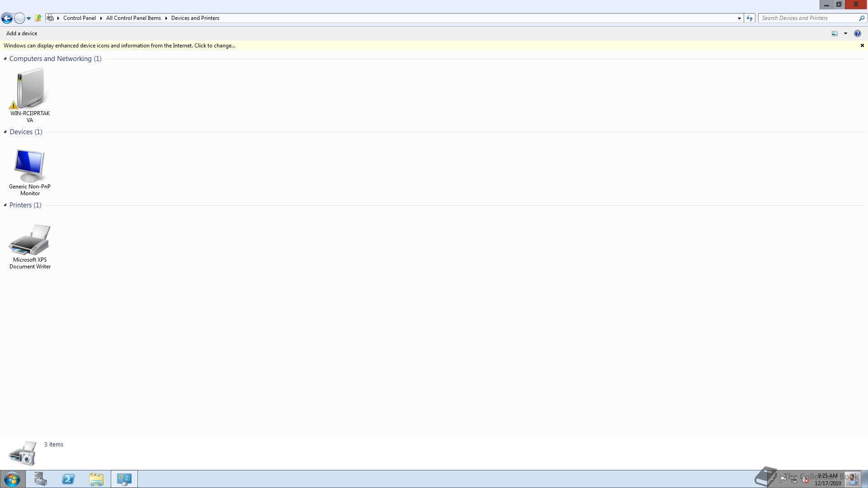Collapse Computers and Networking group
868x488 pixels.
coord(5,59)
